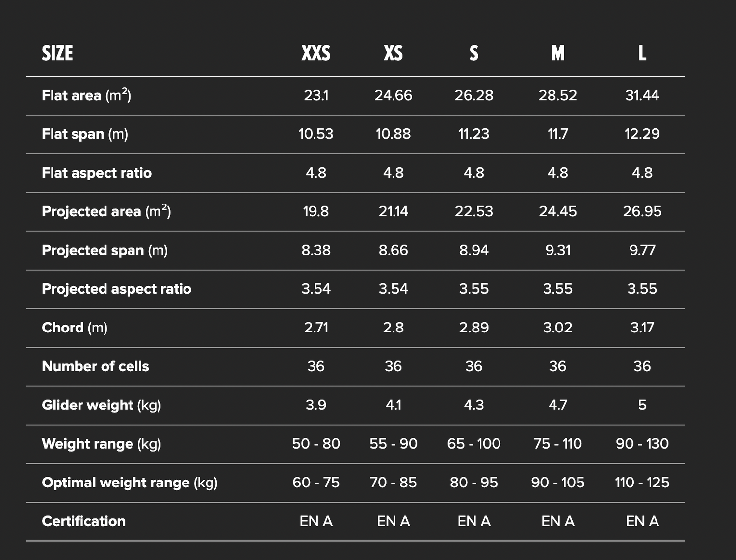Click the flat span value 11.23
This screenshot has height=560, width=736.
coord(473,134)
